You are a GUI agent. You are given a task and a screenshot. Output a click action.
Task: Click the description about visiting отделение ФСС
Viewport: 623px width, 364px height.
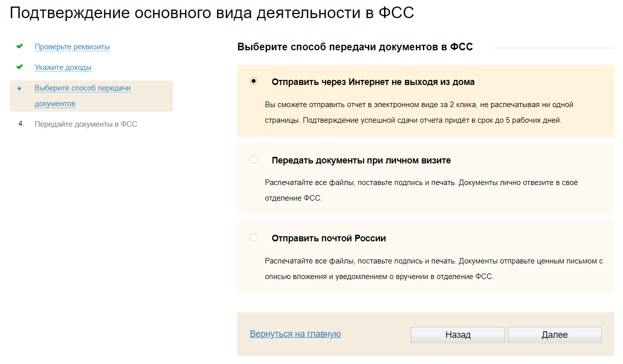pyautogui.click(x=421, y=190)
